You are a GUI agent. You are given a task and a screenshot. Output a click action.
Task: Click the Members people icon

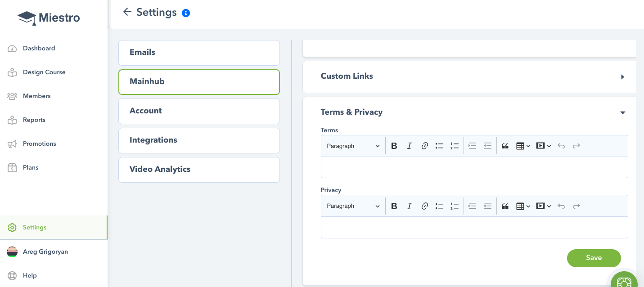12,96
